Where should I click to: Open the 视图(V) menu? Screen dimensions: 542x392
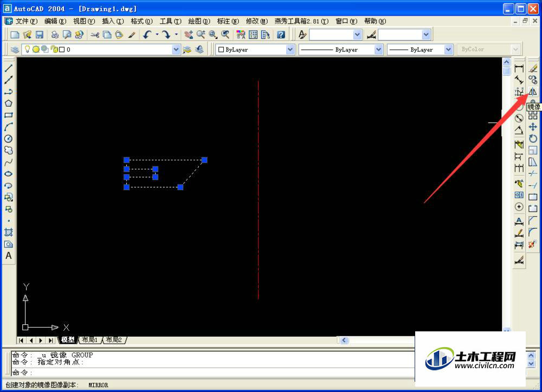point(84,21)
